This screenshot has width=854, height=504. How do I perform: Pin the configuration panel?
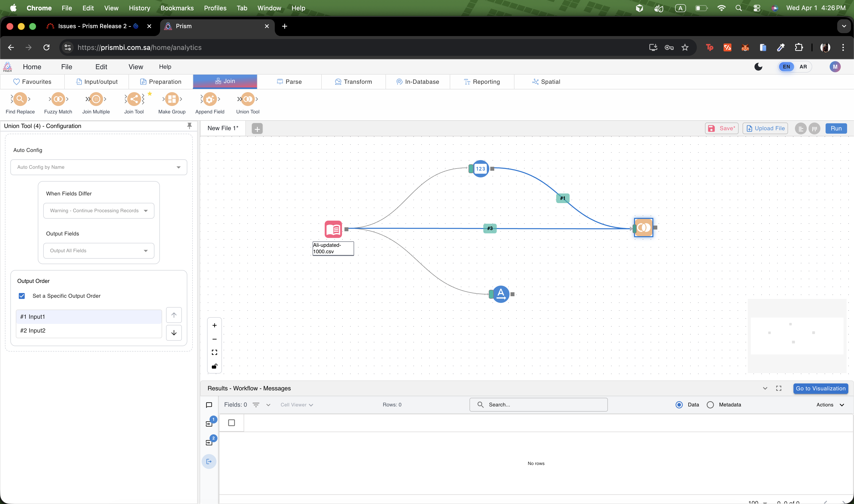tap(190, 126)
